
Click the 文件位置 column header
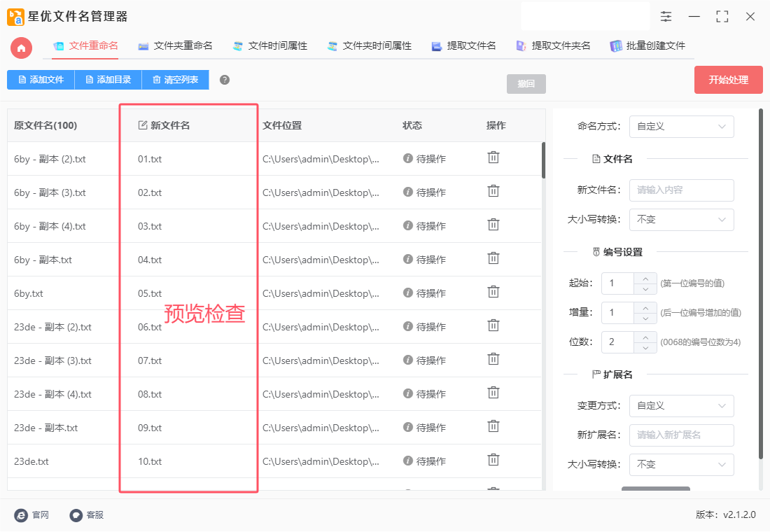click(x=282, y=126)
